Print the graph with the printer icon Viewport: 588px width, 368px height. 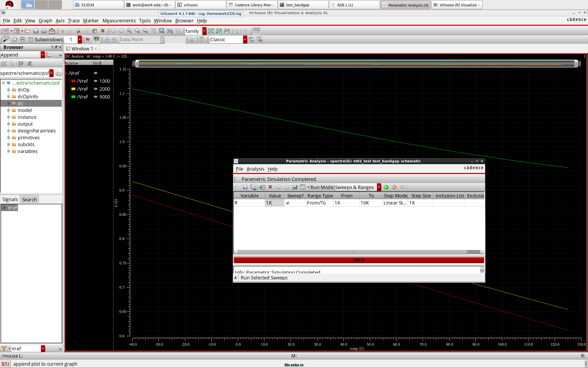coord(44,31)
